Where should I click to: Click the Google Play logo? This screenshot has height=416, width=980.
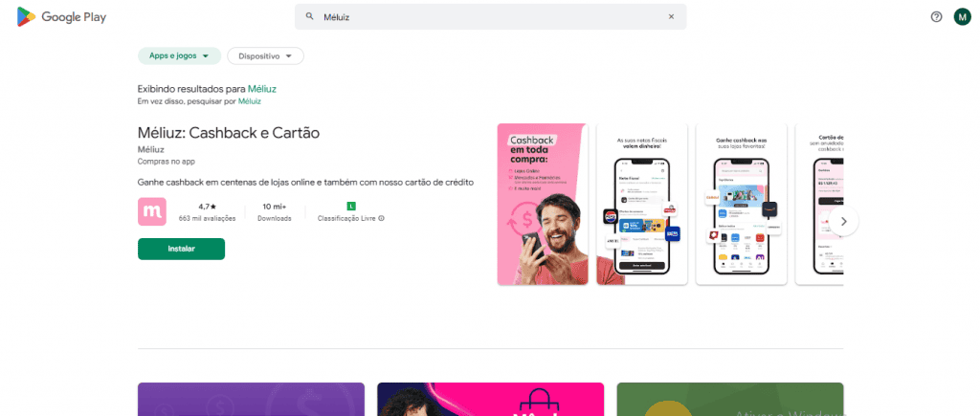pos(61,17)
